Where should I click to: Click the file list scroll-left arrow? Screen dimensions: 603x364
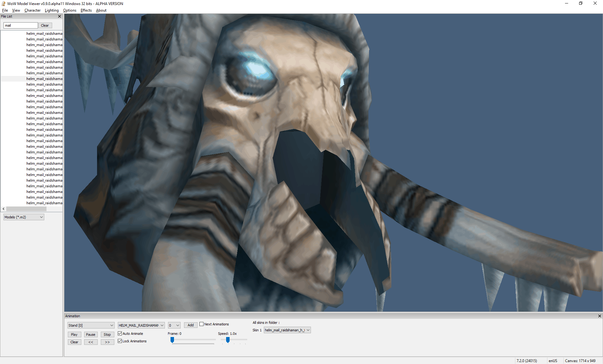[3, 209]
